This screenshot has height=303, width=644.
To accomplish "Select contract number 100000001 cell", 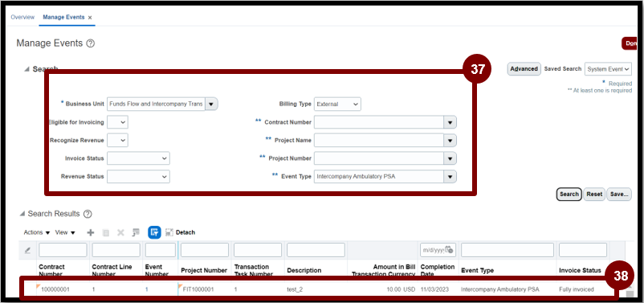I will point(55,289).
